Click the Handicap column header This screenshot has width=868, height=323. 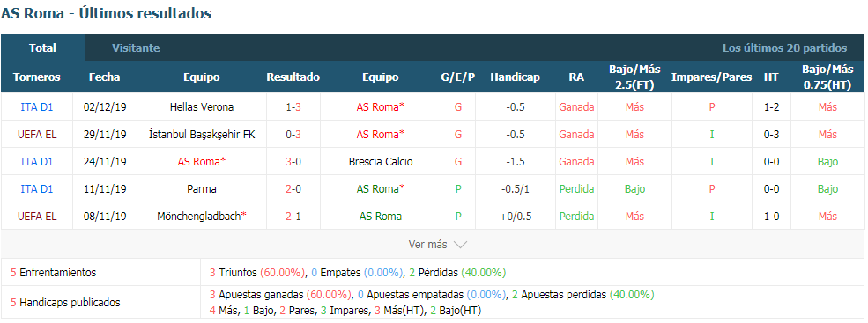click(515, 77)
